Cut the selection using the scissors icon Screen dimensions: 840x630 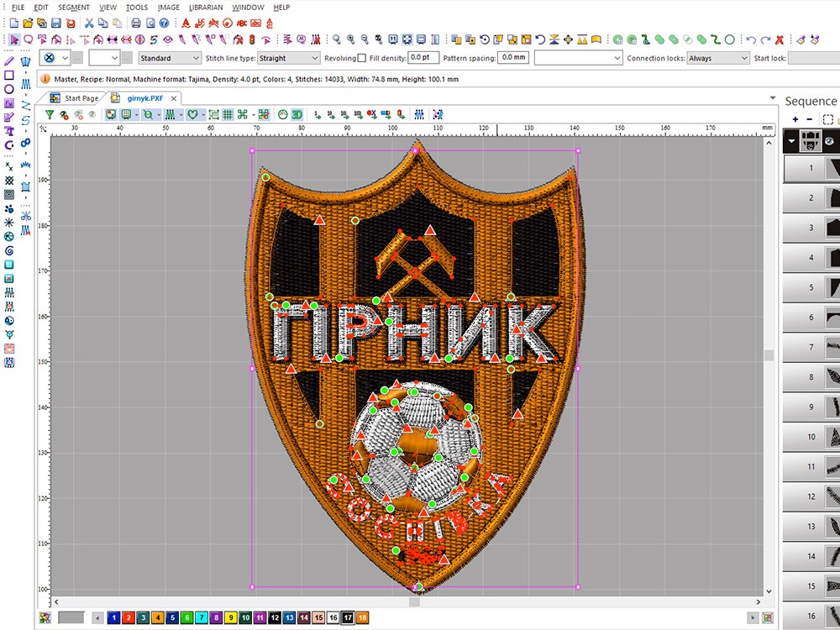point(89,23)
